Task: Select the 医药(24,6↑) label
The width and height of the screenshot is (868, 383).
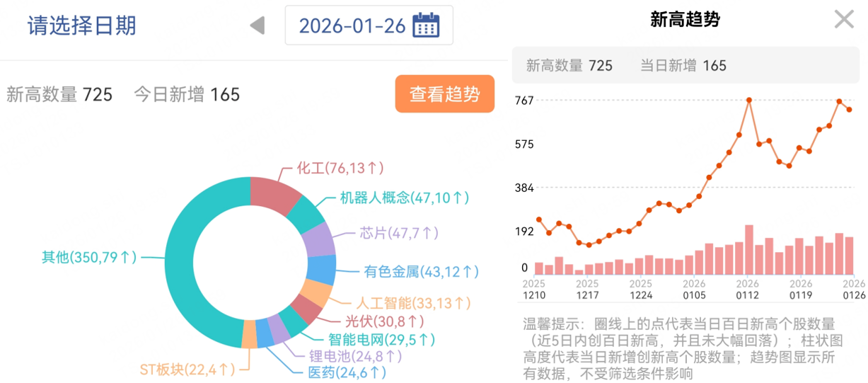Action: [x=347, y=372]
